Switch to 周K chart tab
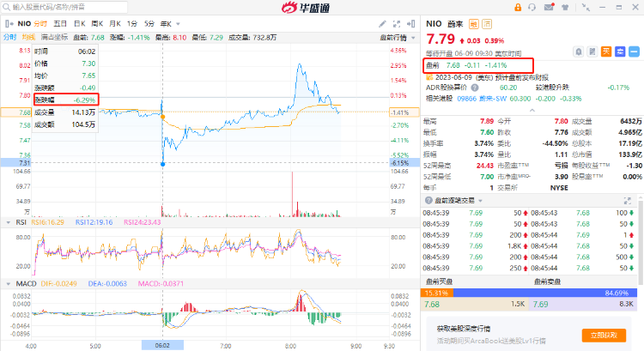 click(97, 24)
